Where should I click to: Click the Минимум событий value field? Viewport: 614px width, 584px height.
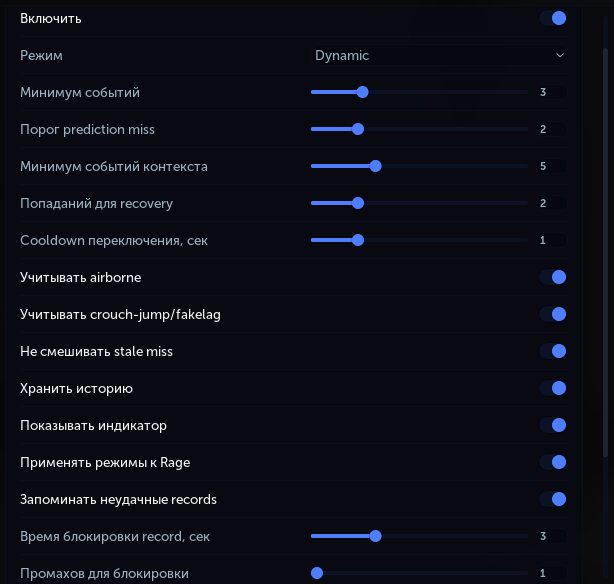coord(551,92)
